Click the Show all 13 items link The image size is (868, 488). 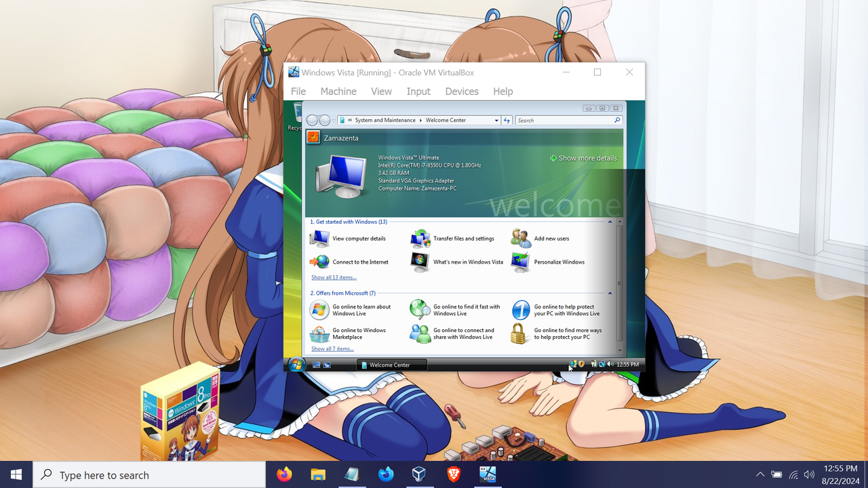[x=333, y=277]
